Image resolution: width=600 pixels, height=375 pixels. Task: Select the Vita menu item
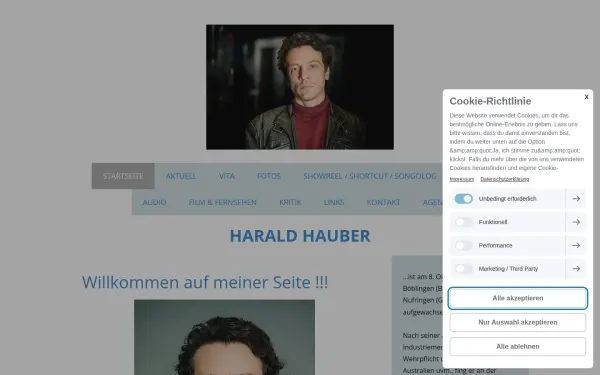pos(227,176)
